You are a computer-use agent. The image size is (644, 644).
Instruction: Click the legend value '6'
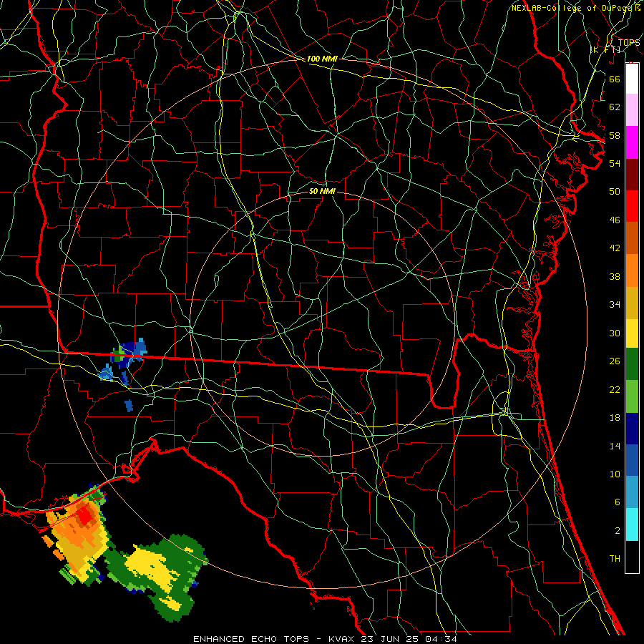(618, 502)
